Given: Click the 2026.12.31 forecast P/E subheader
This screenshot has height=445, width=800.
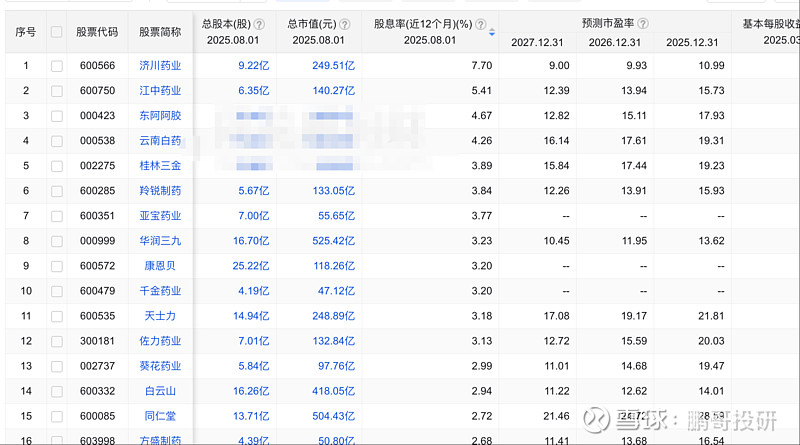Looking at the screenshot, I should (615, 42).
